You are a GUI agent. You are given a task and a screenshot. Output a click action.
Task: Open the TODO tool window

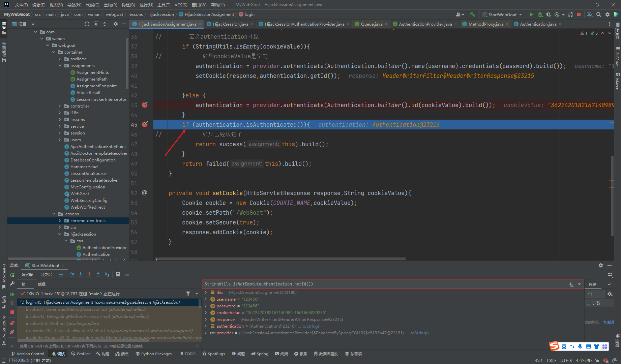[187, 354]
